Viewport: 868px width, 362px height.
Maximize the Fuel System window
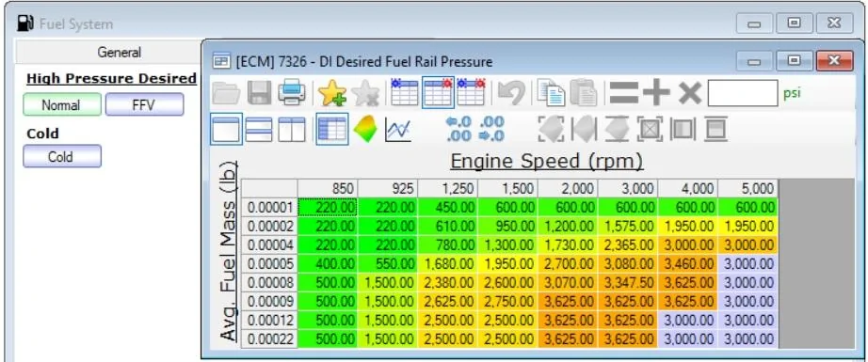(x=795, y=24)
